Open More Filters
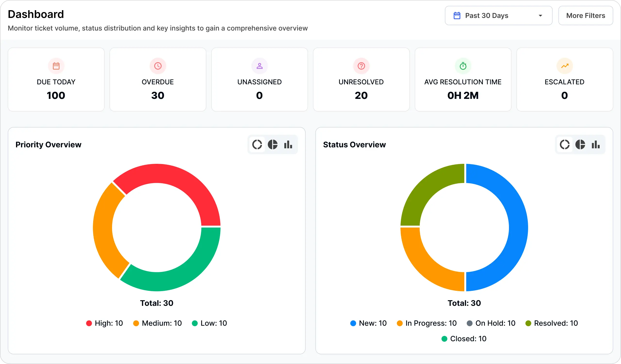Viewport: 621px width, 364px height. pyautogui.click(x=586, y=16)
